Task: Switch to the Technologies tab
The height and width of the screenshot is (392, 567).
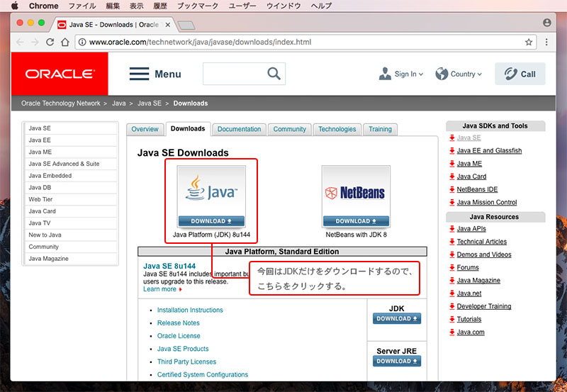Action: (x=337, y=130)
